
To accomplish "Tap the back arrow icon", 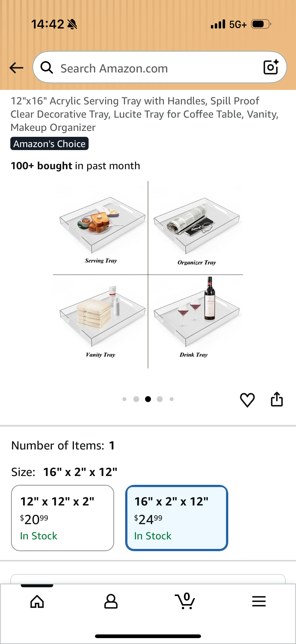I will pyautogui.click(x=16, y=68).
